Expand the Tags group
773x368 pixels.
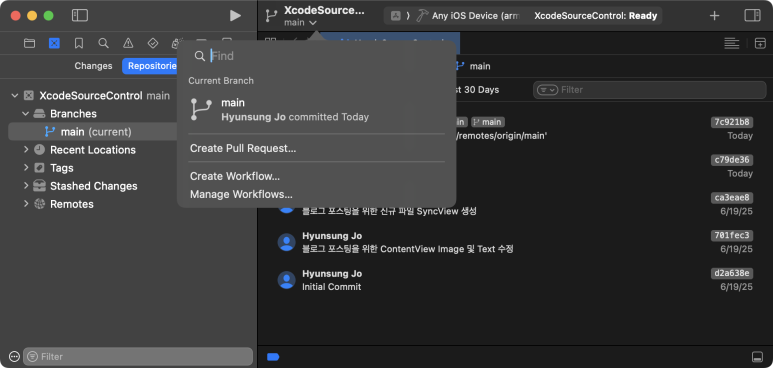click(26, 168)
